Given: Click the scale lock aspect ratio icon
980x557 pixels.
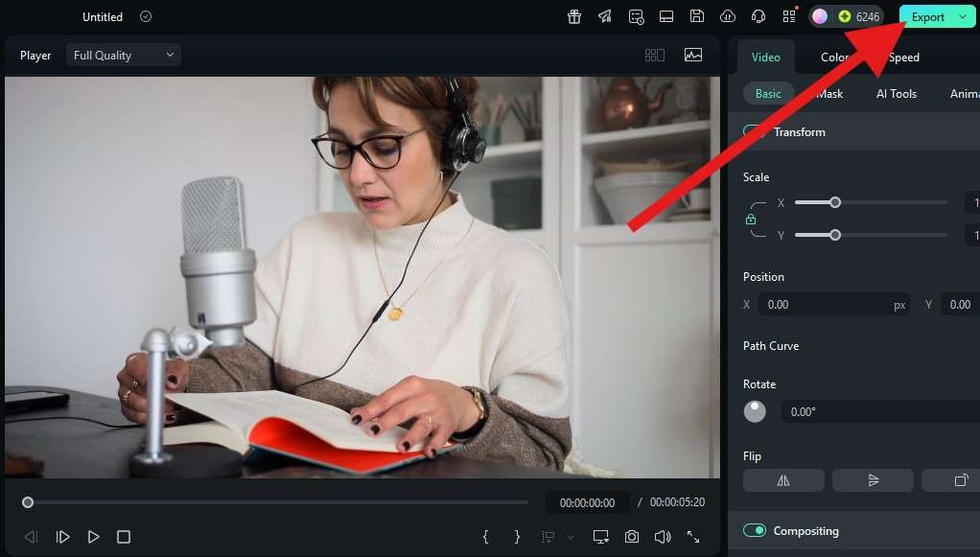Looking at the screenshot, I should click(751, 220).
